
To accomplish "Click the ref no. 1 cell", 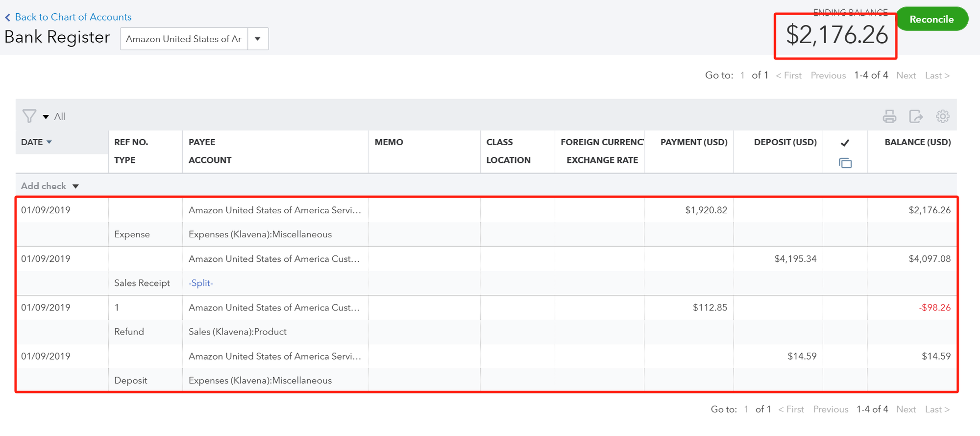I will pyautogui.click(x=117, y=308).
